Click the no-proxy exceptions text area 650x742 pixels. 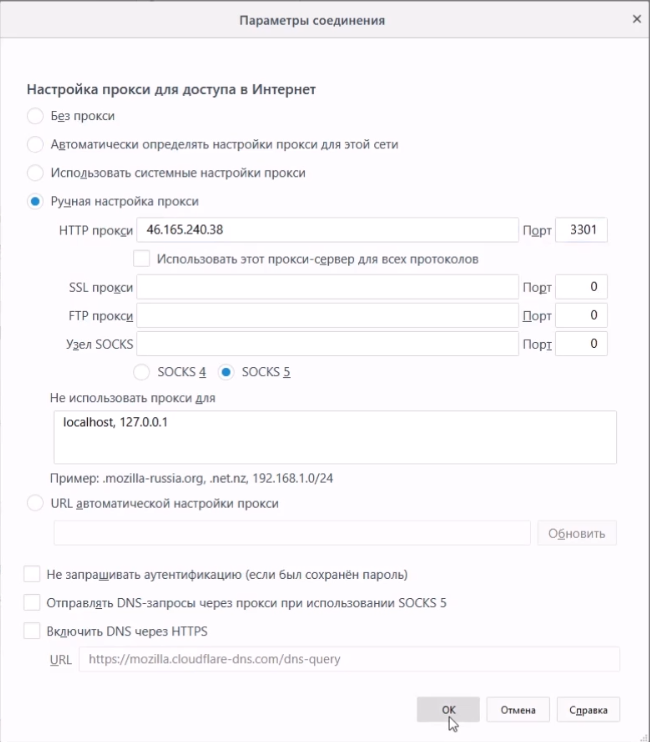point(333,436)
